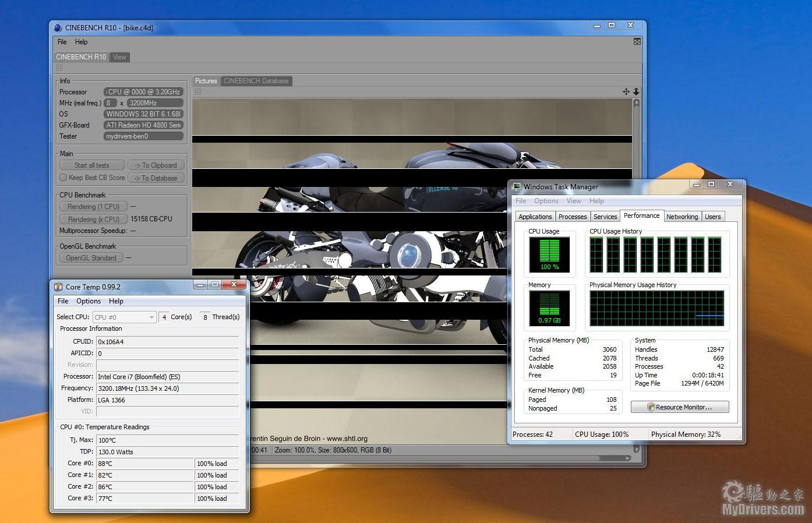Open File menu in Task Manager
The width and height of the screenshot is (812, 523).
pos(521,201)
